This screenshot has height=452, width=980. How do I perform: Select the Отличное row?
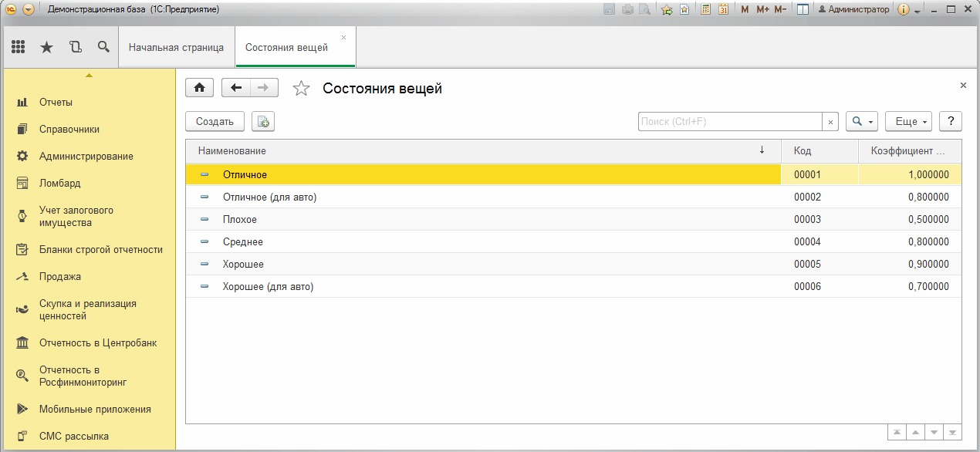[x=573, y=174]
